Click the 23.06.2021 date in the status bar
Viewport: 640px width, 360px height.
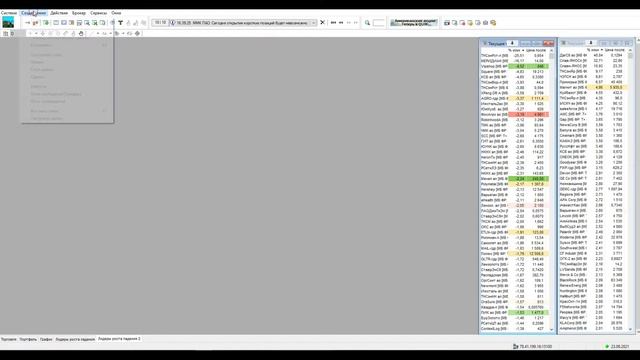pos(620,347)
